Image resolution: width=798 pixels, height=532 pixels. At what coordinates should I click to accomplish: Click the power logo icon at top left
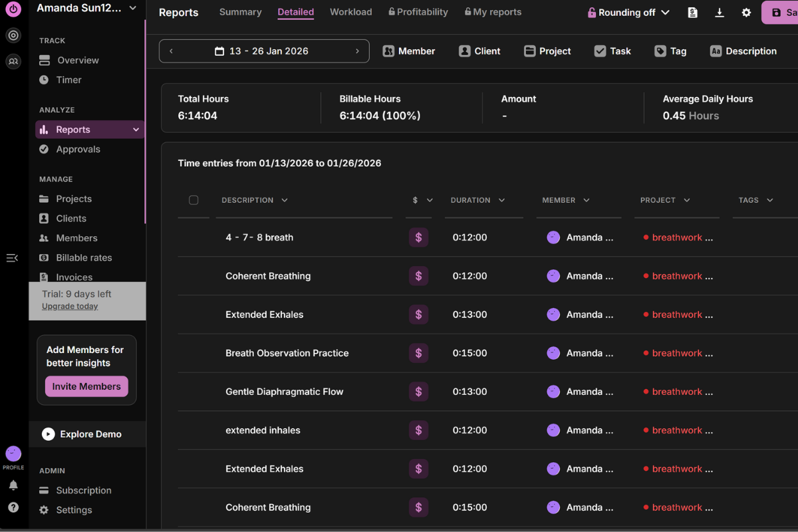tap(13, 10)
